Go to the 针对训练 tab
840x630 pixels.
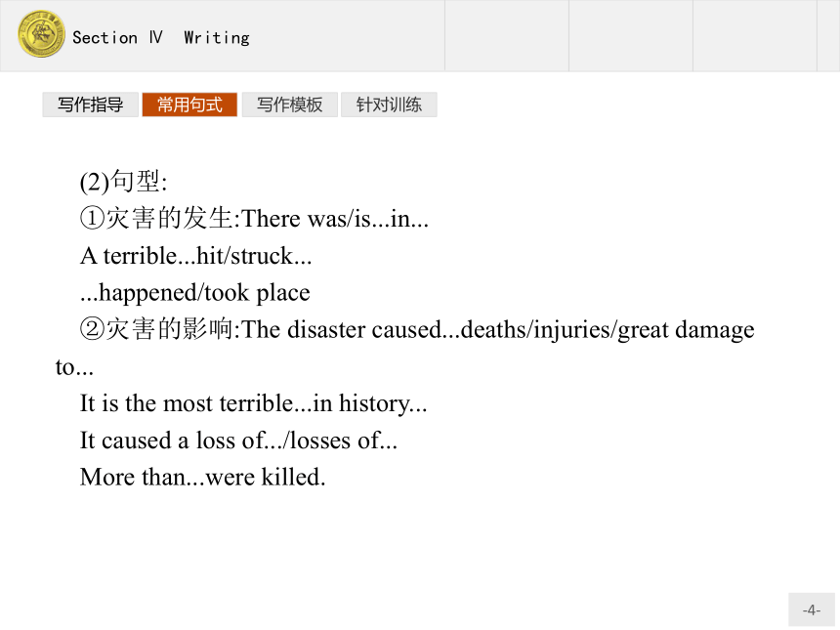coord(389,105)
